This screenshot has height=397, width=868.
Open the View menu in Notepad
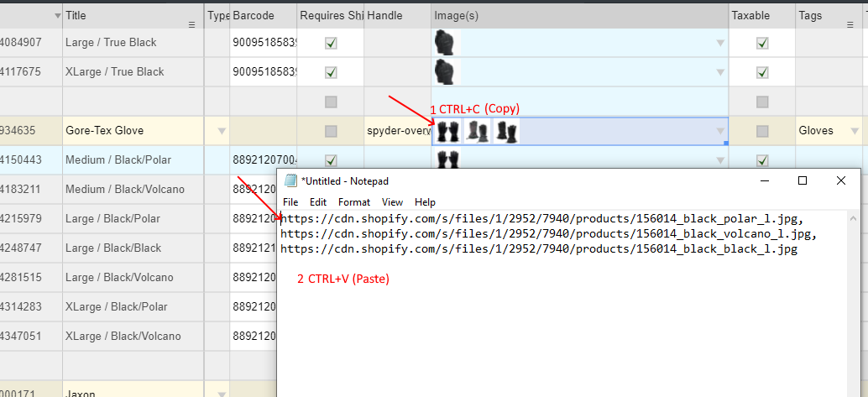click(392, 202)
